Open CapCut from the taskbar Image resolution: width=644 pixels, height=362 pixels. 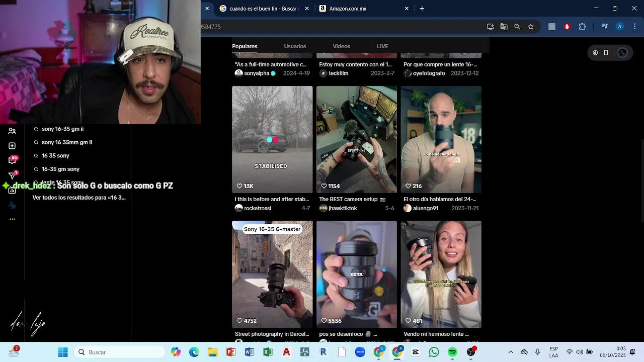point(415,352)
